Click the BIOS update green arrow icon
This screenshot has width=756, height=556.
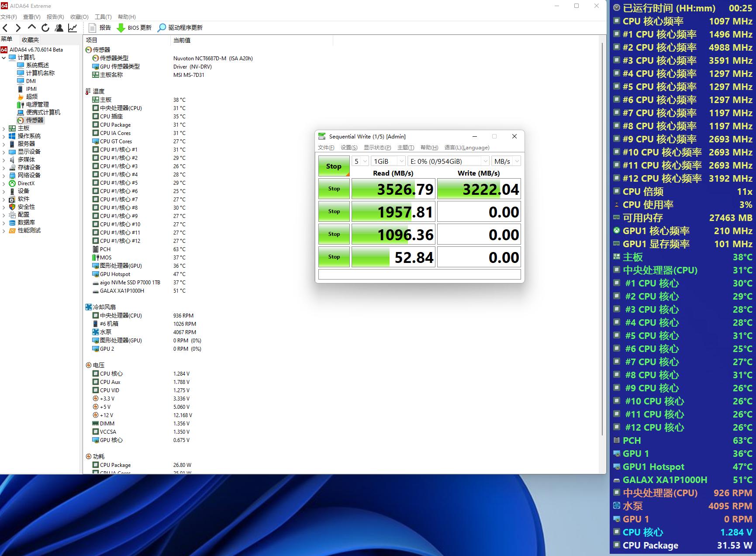pos(121,28)
